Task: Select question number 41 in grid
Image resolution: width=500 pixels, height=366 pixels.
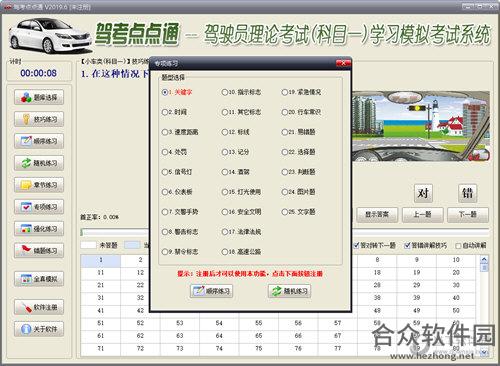Action: coord(100,310)
